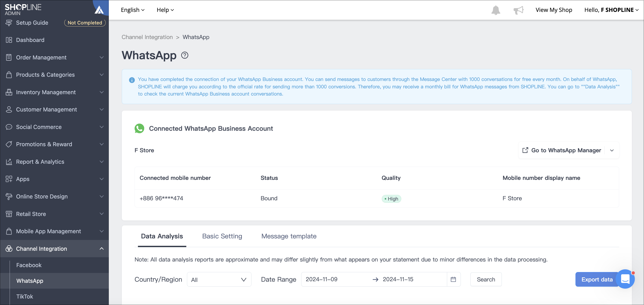Click the end date 2024-11-15 field
The width and height of the screenshot is (644, 305).
click(x=398, y=279)
